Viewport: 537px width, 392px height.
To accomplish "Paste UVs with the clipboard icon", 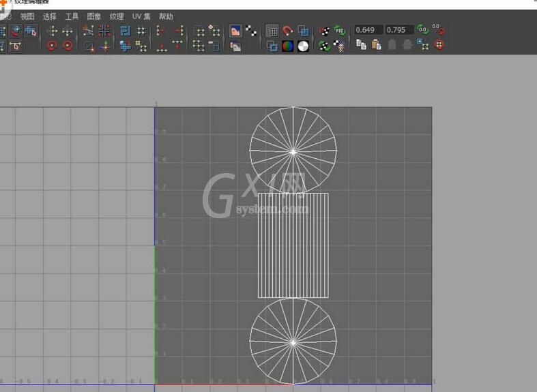I will click(377, 44).
